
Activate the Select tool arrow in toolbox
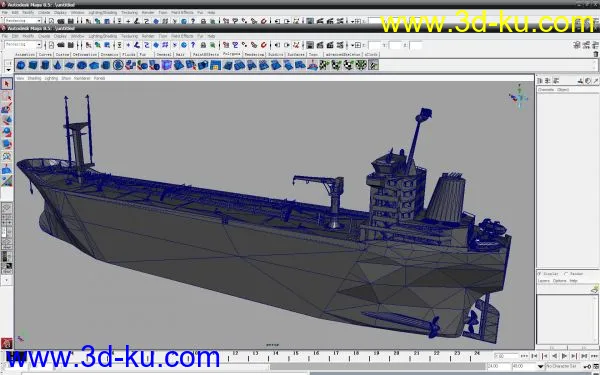7,84
